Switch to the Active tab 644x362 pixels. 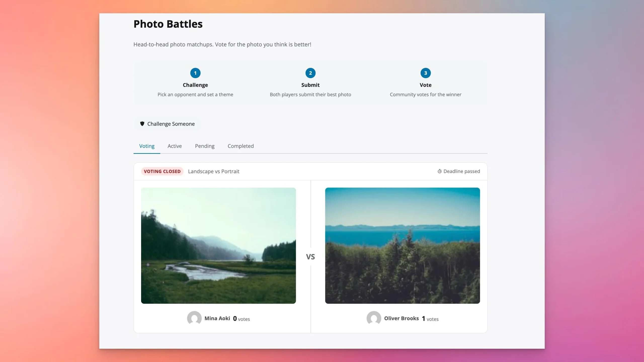point(175,146)
